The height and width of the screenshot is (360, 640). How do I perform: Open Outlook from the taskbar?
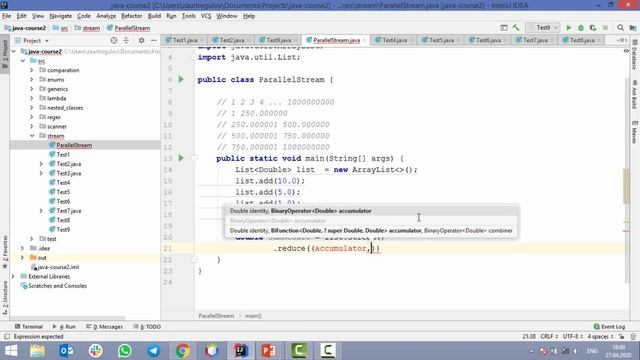pyautogui.click(x=67, y=351)
